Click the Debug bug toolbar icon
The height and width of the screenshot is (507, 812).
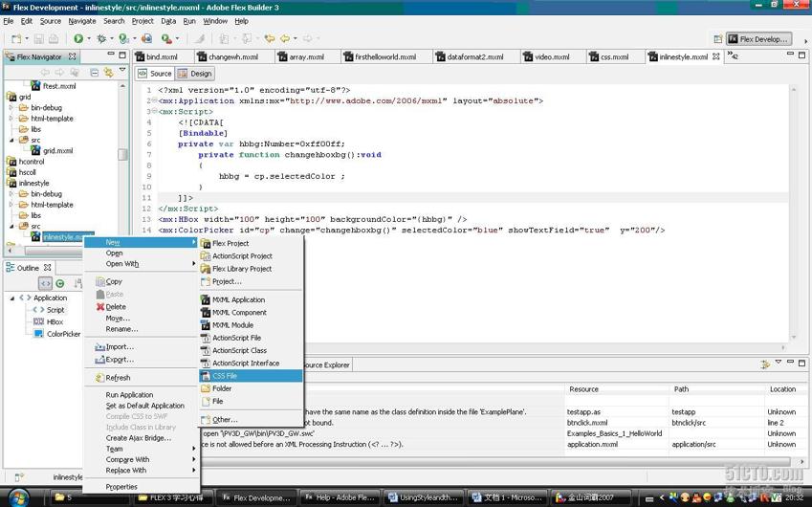coord(100,39)
